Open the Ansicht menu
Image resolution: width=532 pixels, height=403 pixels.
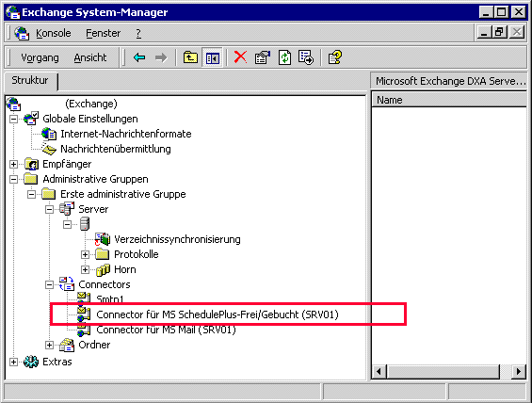pyautogui.click(x=90, y=57)
